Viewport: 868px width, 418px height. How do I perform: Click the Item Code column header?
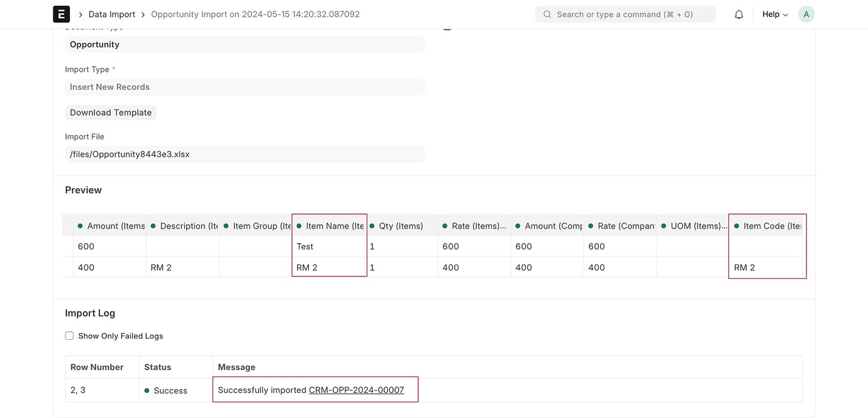(x=767, y=225)
